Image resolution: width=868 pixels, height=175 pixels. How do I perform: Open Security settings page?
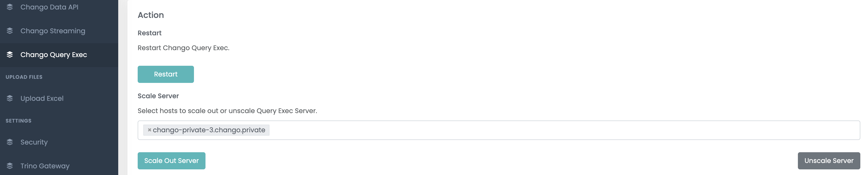(x=59, y=142)
